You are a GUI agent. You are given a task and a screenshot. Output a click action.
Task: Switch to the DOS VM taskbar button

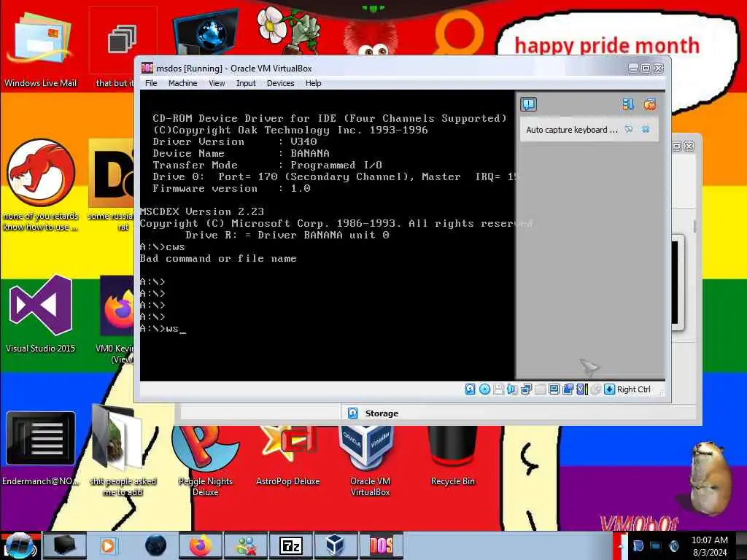(x=381, y=545)
